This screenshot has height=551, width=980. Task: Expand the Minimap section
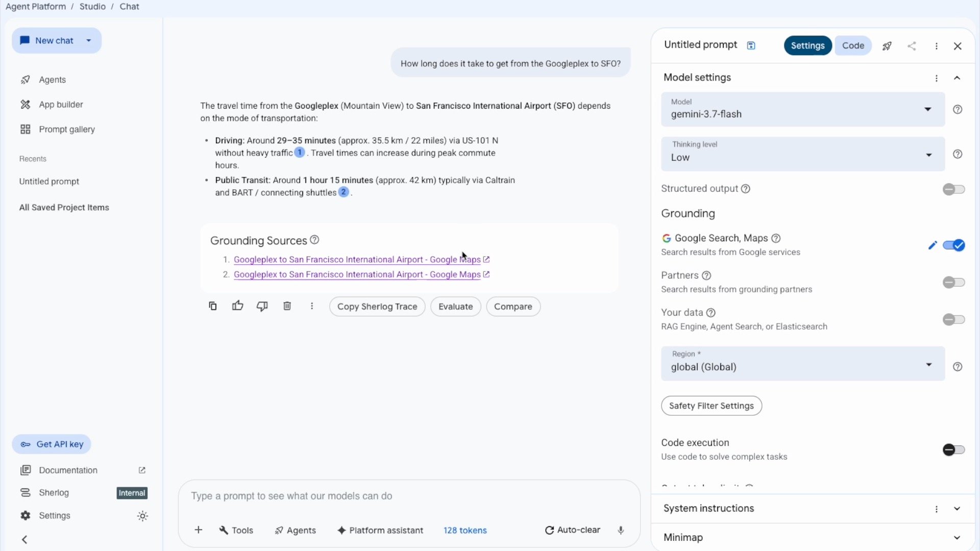coord(957,538)
